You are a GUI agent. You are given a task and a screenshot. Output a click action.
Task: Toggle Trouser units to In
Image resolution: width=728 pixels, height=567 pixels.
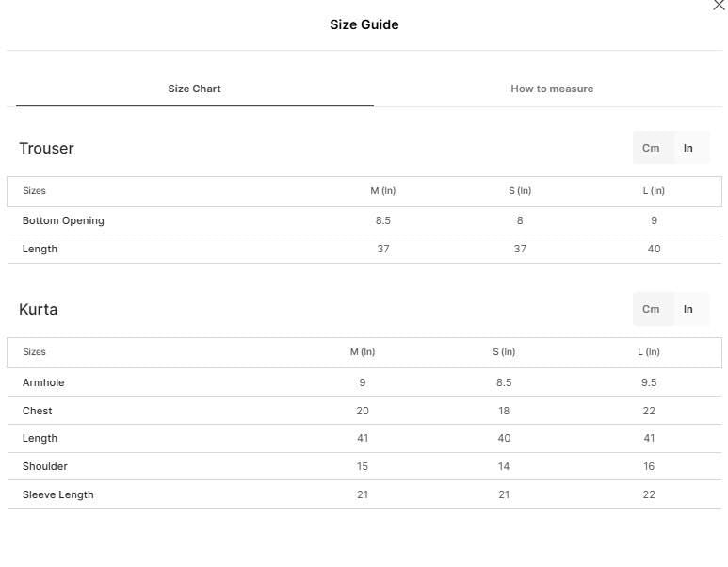point(688,148)
